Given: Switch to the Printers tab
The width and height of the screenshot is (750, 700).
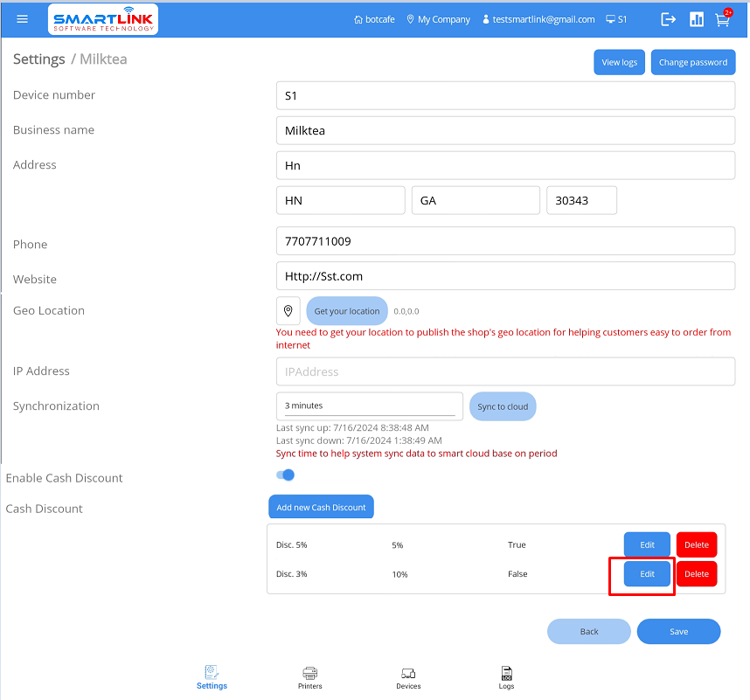Looking at the screenshot, I should click(309, 677).
